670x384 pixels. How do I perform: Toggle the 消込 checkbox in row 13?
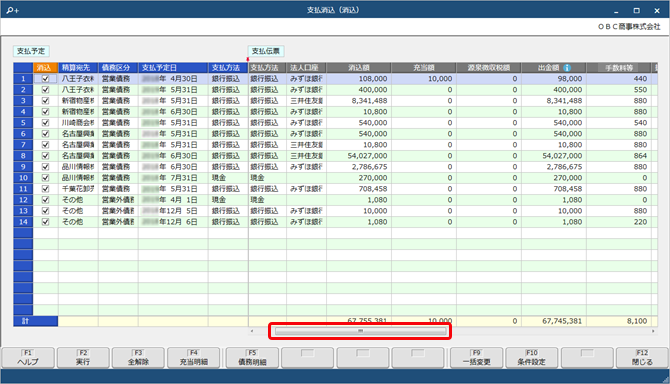(x=45, y=211)
